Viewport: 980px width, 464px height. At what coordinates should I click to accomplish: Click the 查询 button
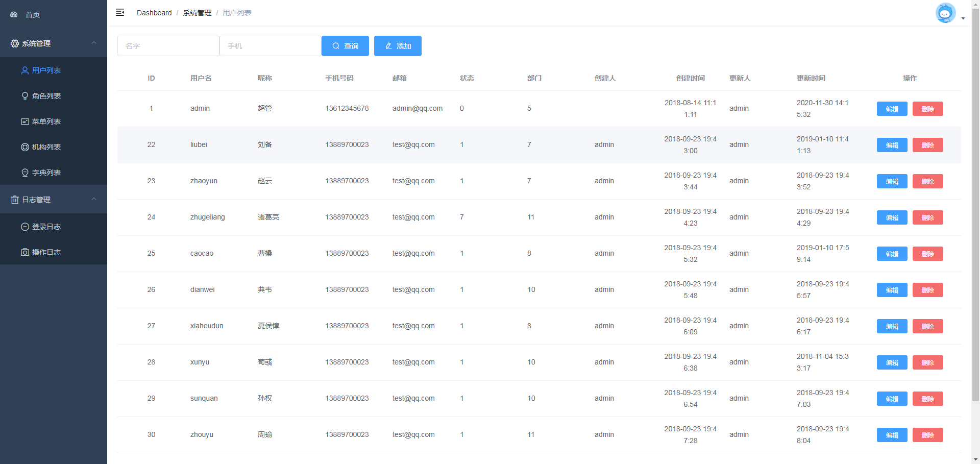tap(345, 46)
